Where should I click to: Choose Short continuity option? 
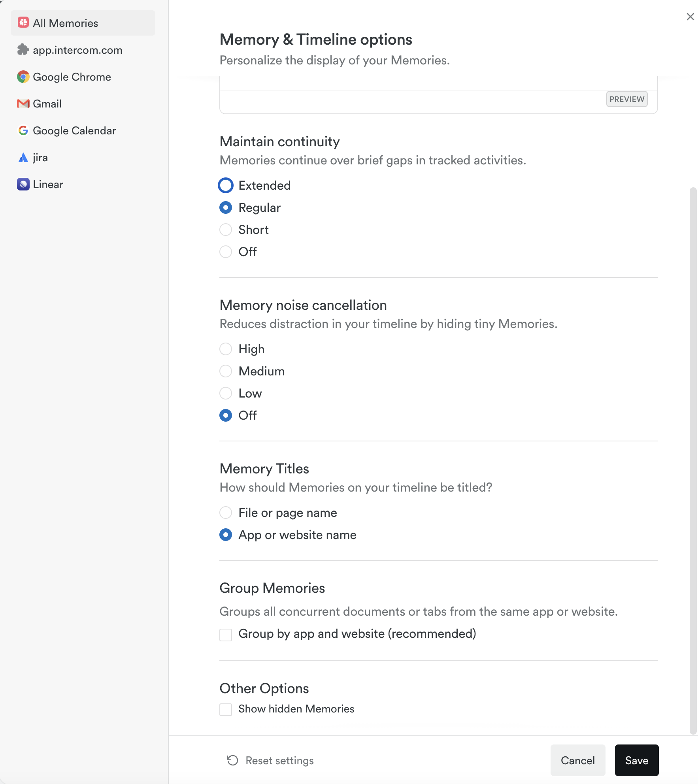tap(226, 230)
